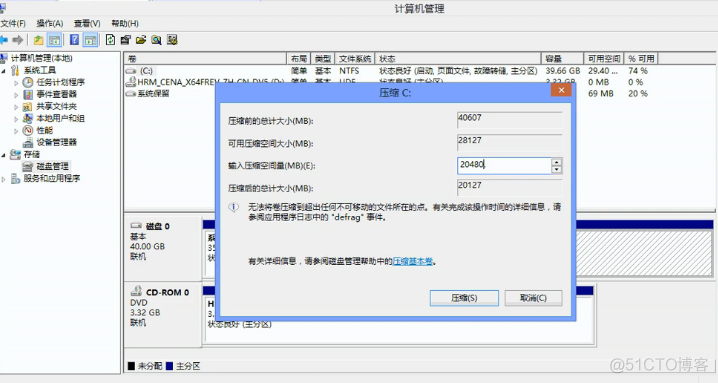Increase the shrink amount with the up spinner

(556, 162)
